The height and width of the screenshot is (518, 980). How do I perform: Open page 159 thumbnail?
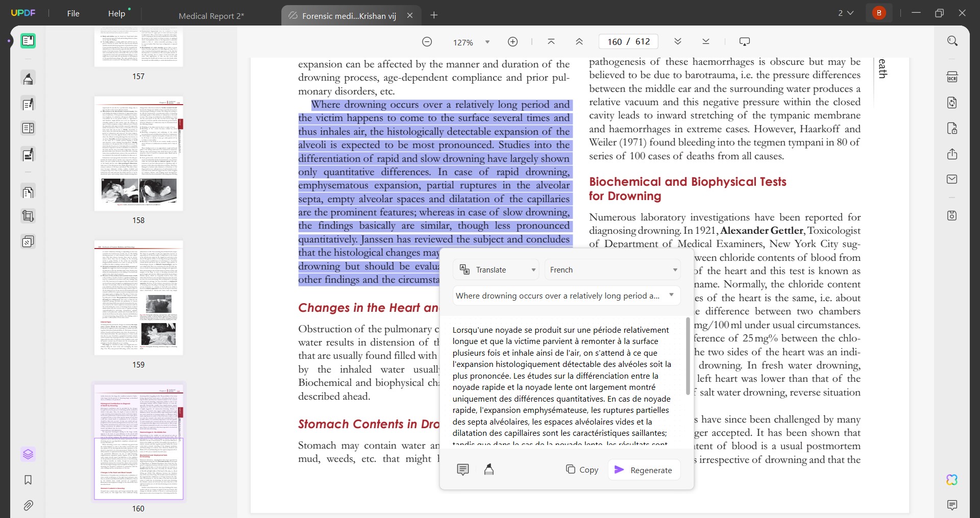click(x=138, y=298)
